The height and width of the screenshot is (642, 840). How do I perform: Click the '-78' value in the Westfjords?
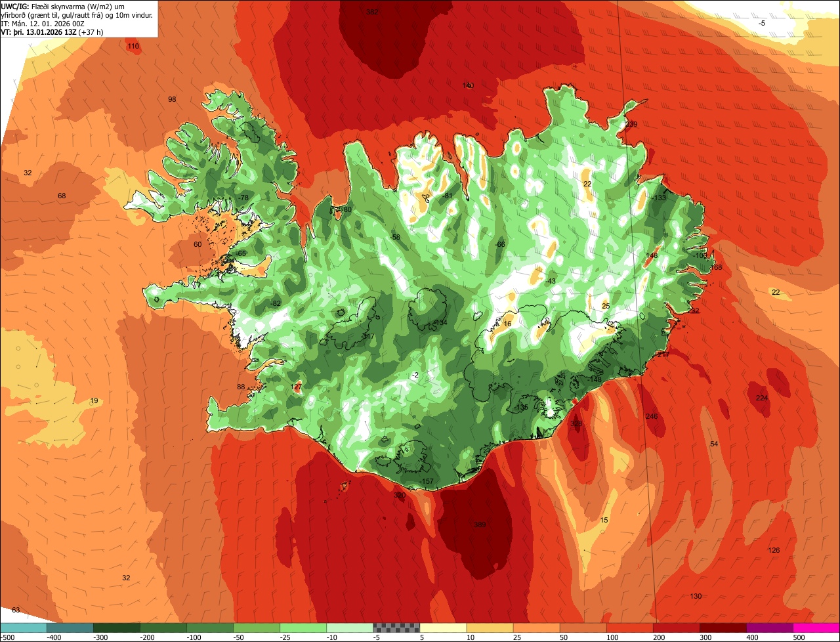[x=243, y=198]
